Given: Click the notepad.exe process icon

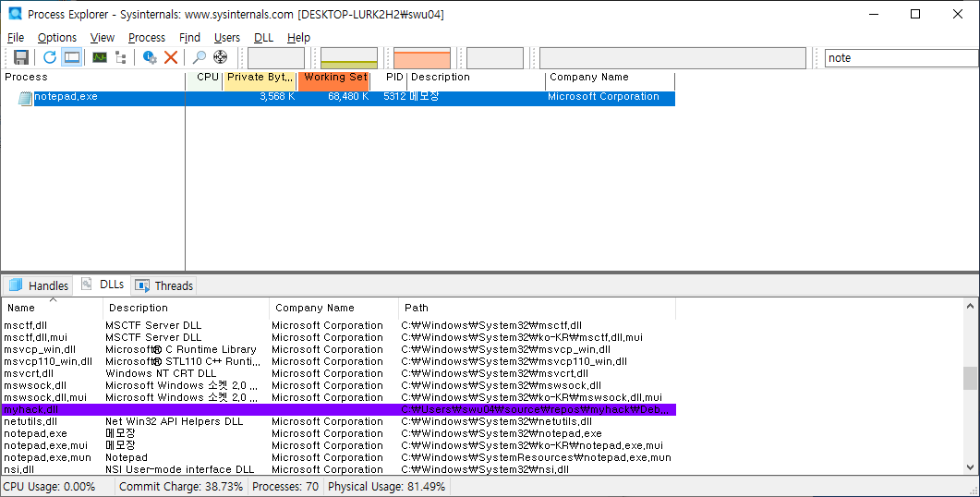Looking at the screenshot, I should (x=25, y=98).
